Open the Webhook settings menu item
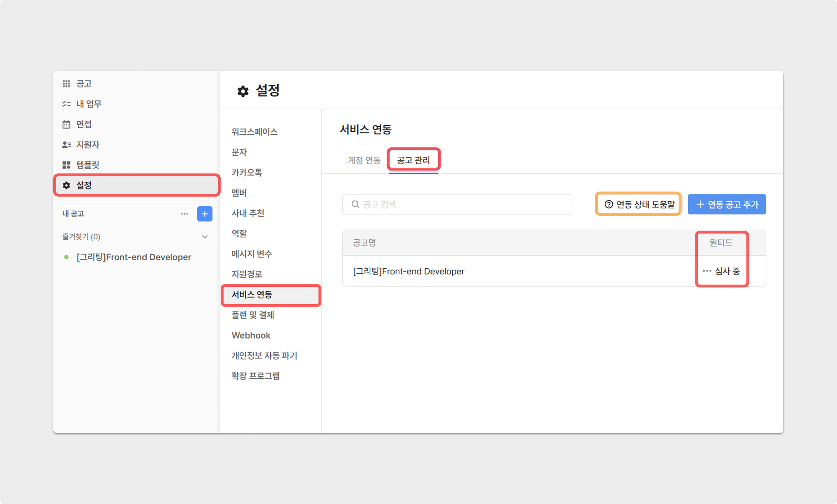The image size is (837, 504). 251,335
